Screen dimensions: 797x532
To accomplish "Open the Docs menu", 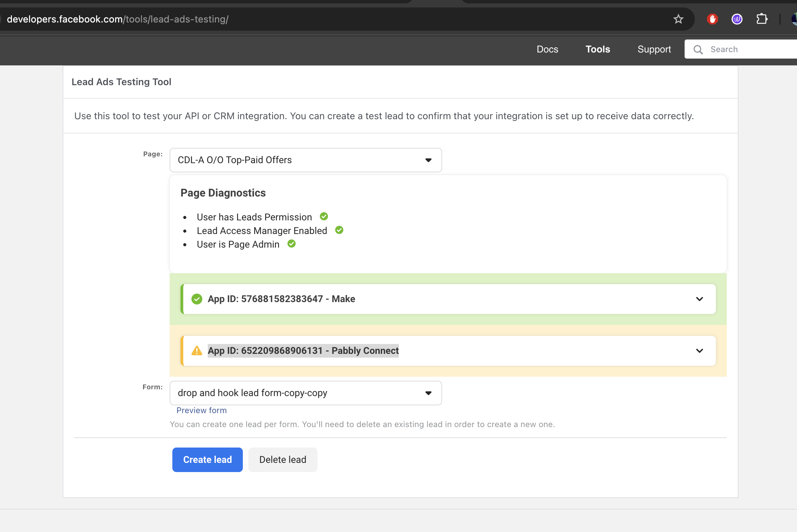I will [547, 49].
